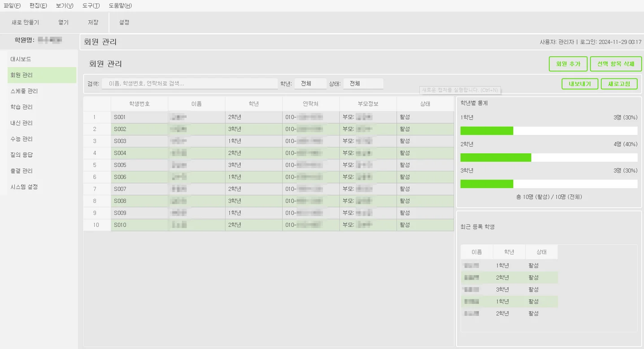Image resolution: width=644 pixels, height=349 pixels.
Task: Click the 내보내기 button
Action: click(x=580, y=84)
